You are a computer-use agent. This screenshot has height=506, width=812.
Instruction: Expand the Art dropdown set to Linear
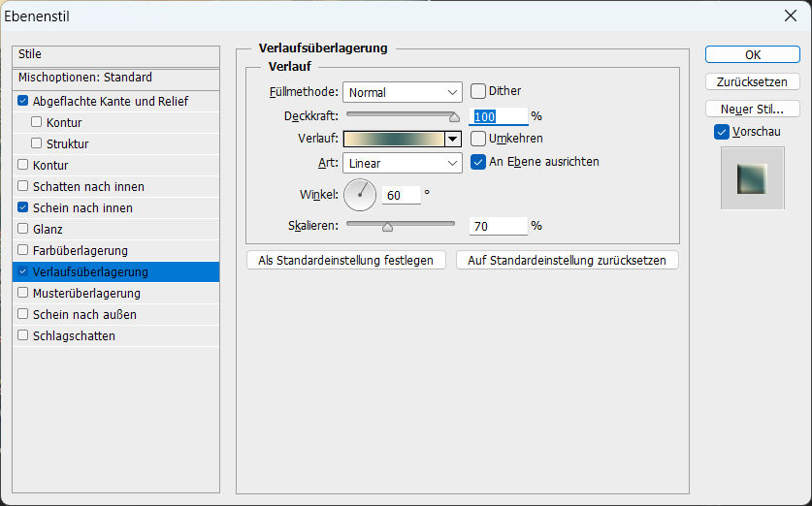click(x=403, y=163)
